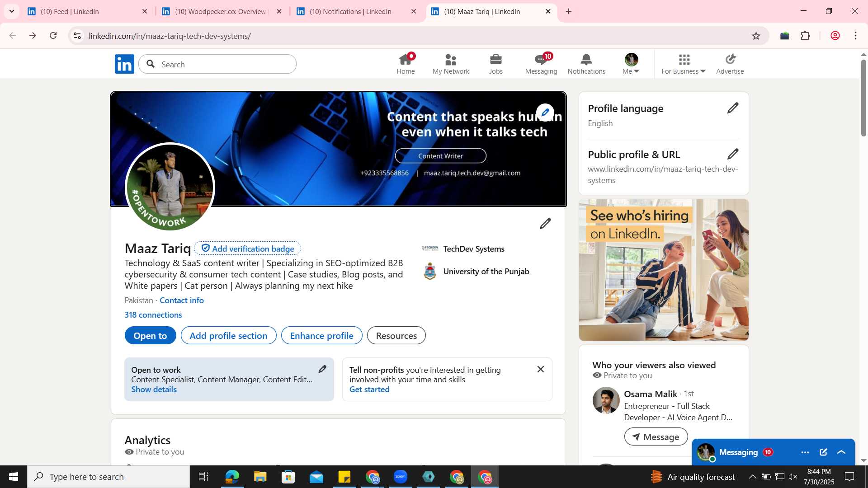
Task: Click Windows taskbar search box
Action: click(x=108, y=477)
